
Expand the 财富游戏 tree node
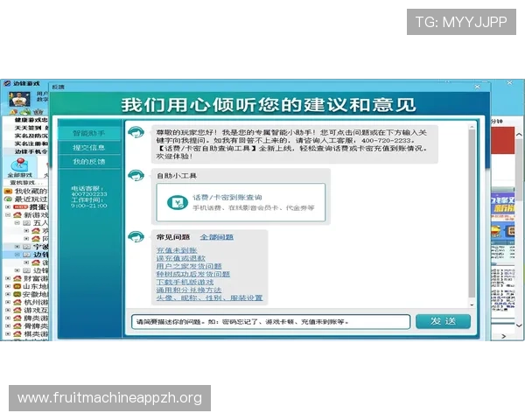point(8,278)
